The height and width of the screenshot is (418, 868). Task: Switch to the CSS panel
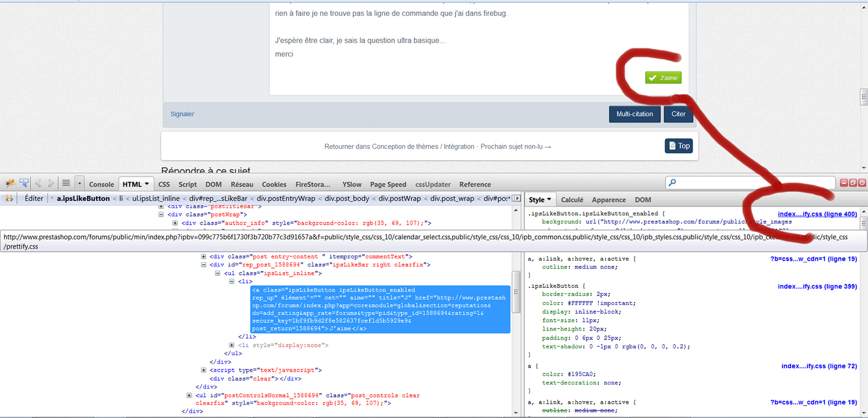[164, 184]
